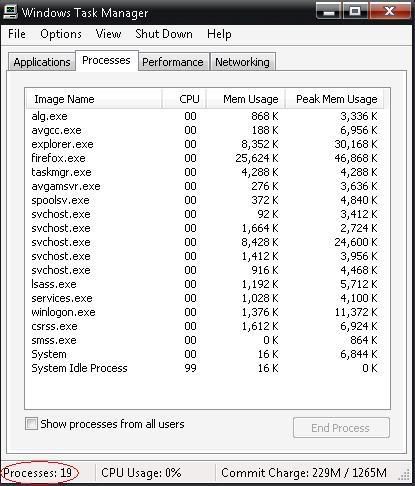Open the Help menu
Image resolution: width=415 pixels, height=486 pixels.
point(219,34)
